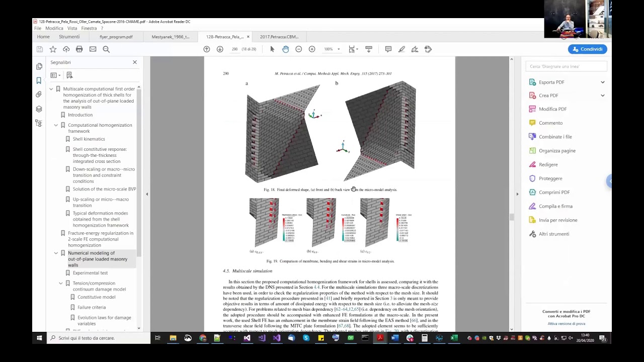Switch to the flyer_program.pdf tab
This screenshot has height=362, width=644.
click(116, 37)
